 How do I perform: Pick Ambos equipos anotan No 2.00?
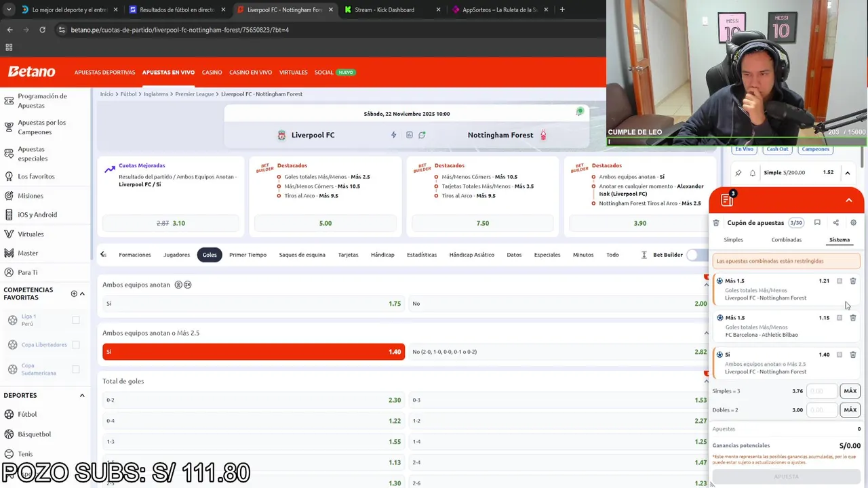[559, 304]
